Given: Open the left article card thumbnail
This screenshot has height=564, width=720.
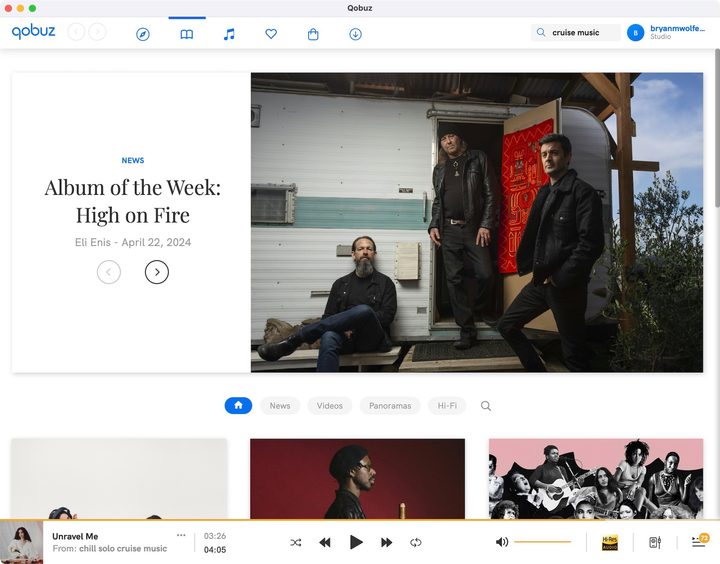Looking at the screenshot, I should coord(119,479).
